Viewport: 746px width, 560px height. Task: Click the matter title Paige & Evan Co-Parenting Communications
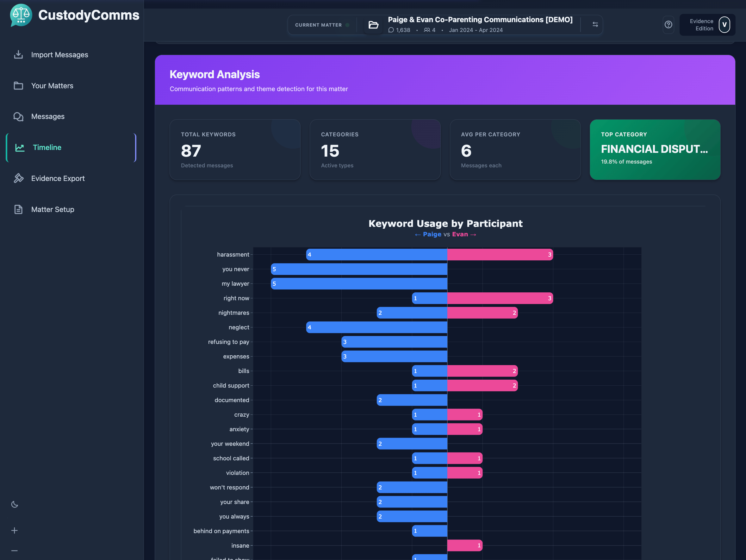click(480, 20)
